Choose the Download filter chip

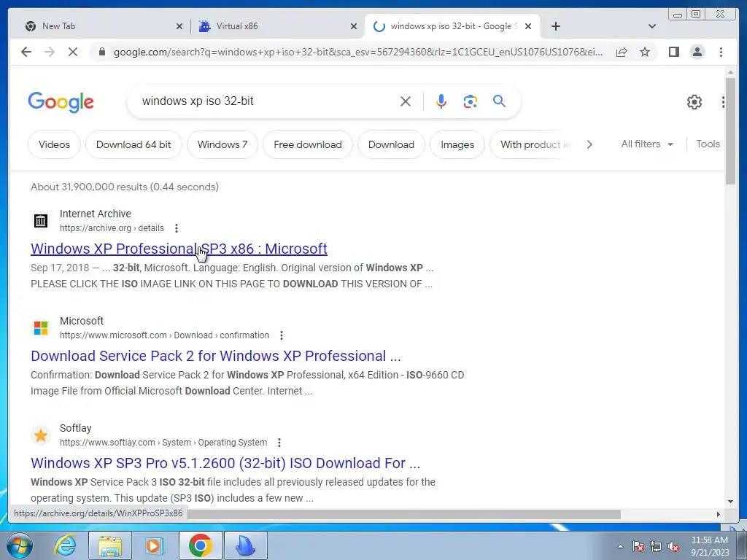(391, 144)
